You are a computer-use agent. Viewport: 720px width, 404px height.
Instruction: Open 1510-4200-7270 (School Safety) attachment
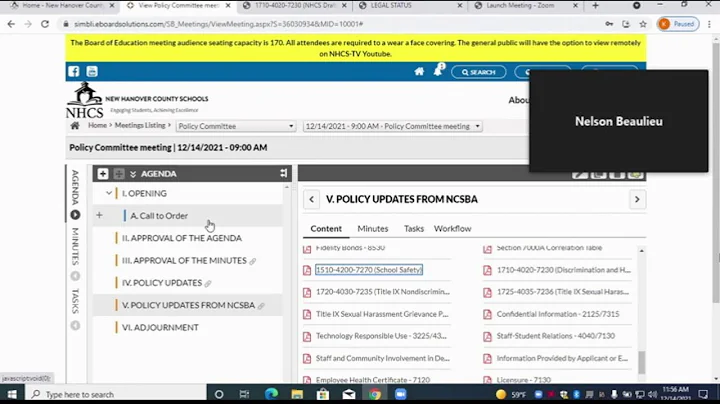coord(369,270)
